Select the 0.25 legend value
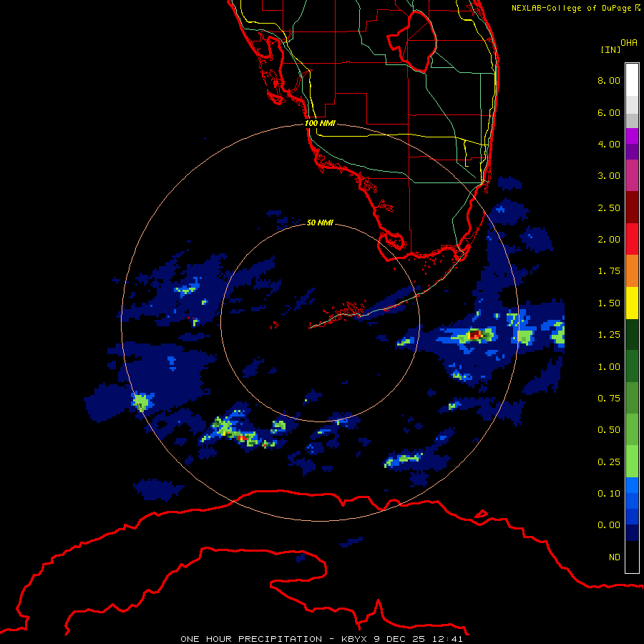Viewport: 644px width, 644px height. pyautogui.click(x=609, y=462)
